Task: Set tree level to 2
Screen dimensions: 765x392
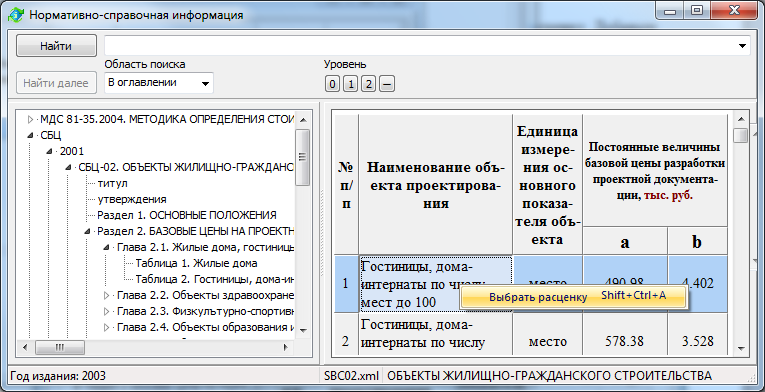Action: pyautogui.click(x=368, y=84)
